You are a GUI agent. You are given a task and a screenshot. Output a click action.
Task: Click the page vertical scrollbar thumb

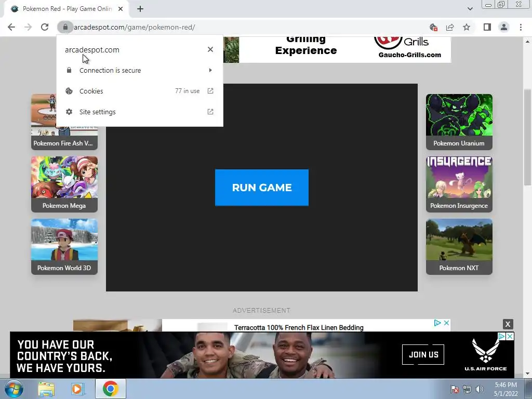[527, 137]
